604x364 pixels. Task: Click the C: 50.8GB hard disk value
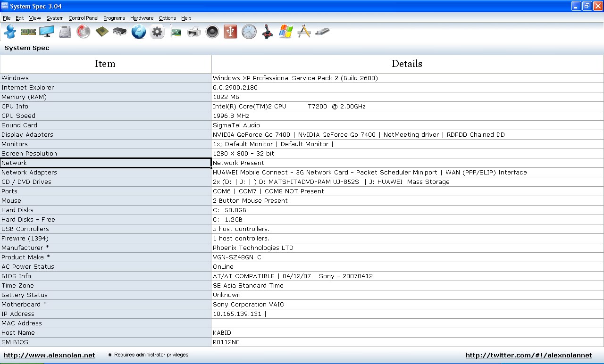tap(229, 210)
